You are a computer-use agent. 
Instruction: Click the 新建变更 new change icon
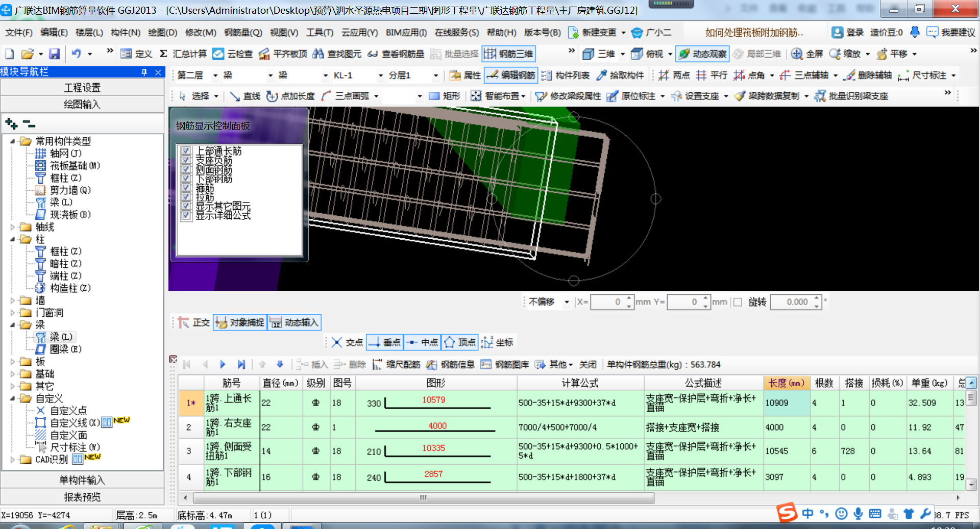click(592, 32)
